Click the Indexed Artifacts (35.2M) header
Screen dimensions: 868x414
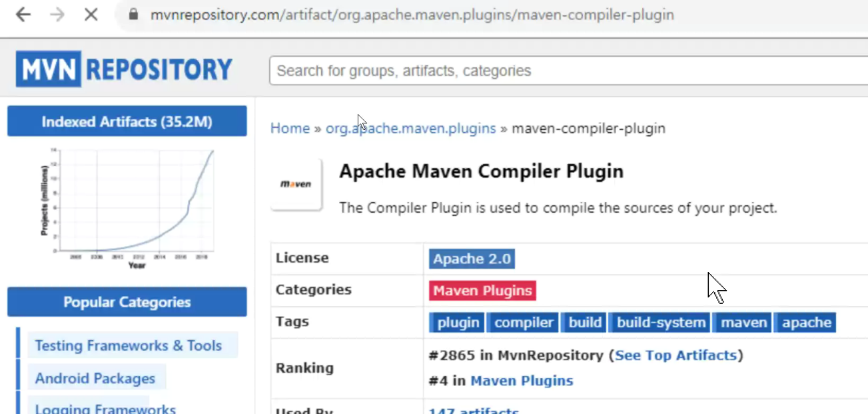[x=127, y=121]
